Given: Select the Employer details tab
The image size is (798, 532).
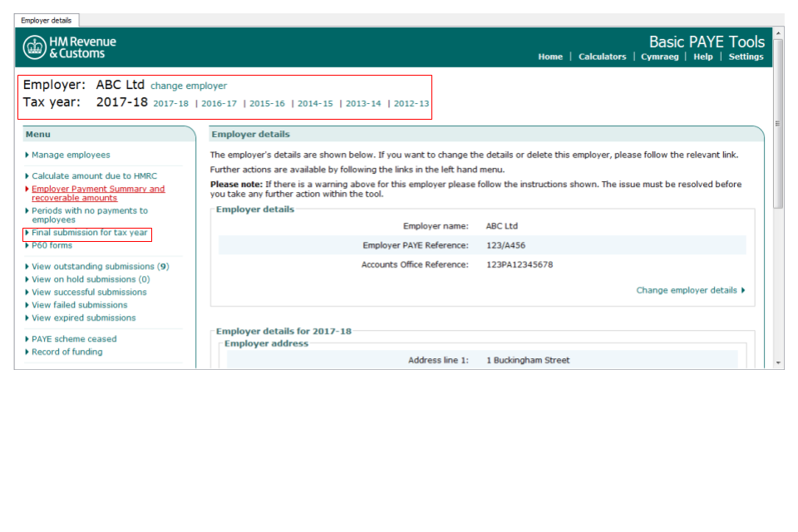Looking at the screenshot, I should click(x=47, y=20).
